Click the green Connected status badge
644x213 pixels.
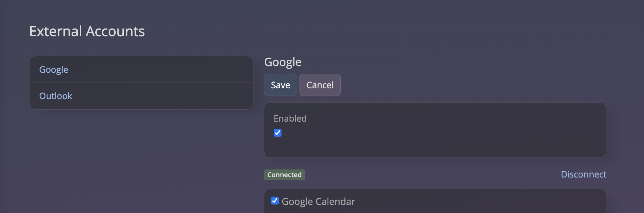point(284,175)
